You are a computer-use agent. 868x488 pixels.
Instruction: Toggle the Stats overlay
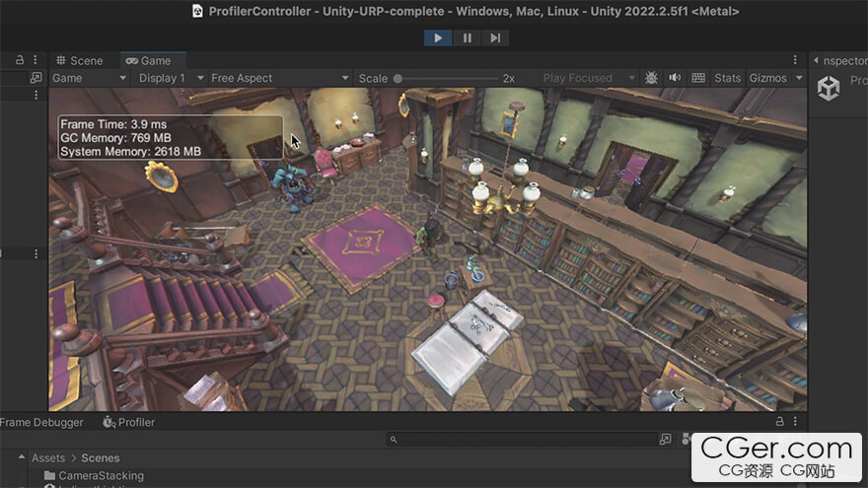click(x=727, y=78)
